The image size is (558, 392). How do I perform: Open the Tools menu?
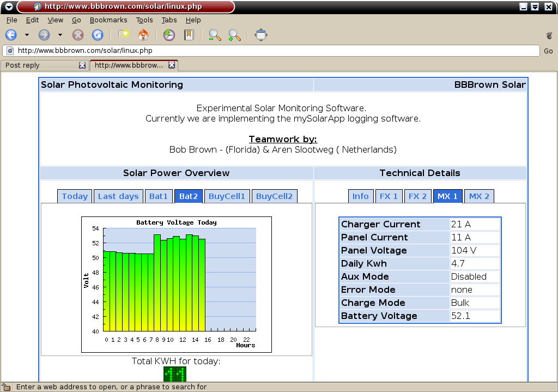[x=144, y=20]
